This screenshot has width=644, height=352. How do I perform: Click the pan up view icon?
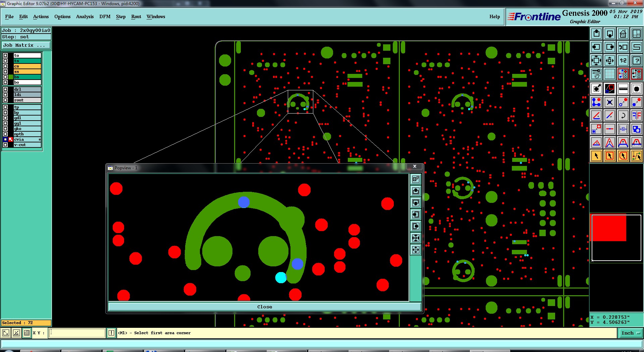(596, 34)
